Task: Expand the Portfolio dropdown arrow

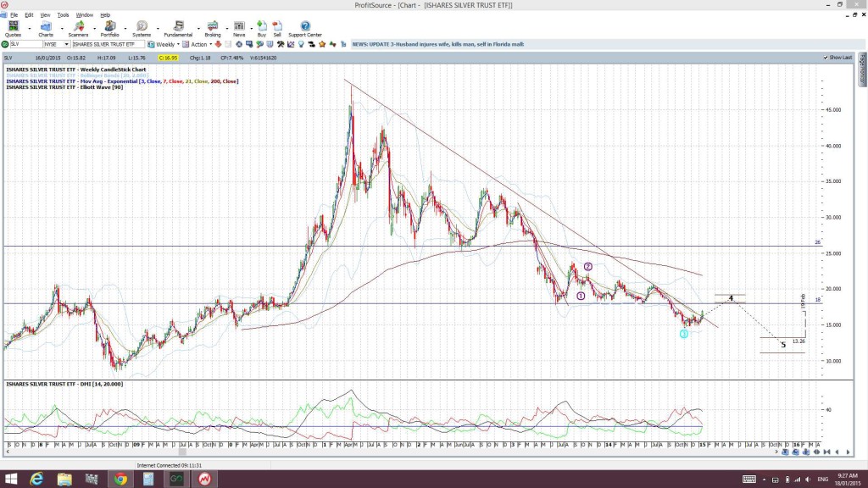Action: pyautogui.click(x=125, y=28)
